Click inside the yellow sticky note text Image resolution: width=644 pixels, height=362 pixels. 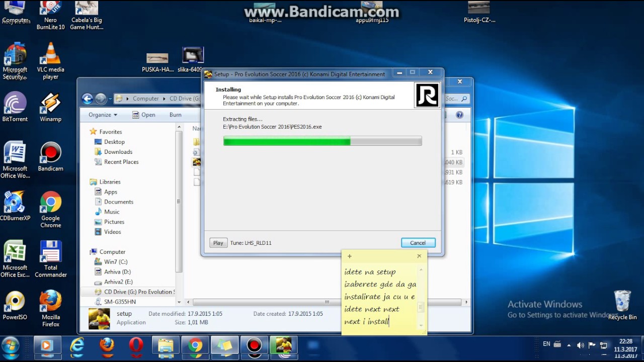click(x=380, y=297)
